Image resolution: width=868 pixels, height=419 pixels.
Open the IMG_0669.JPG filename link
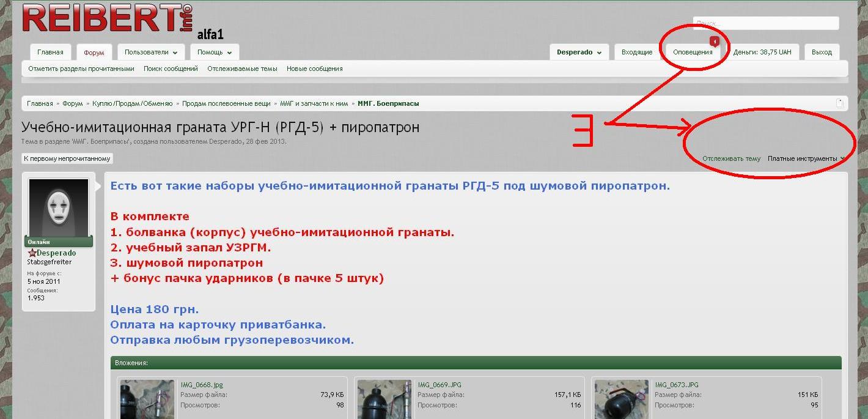click(440, 385)
